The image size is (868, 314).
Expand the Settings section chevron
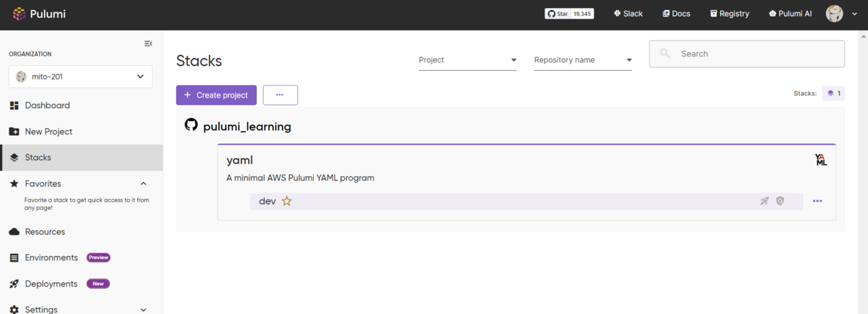coord(143,310)
